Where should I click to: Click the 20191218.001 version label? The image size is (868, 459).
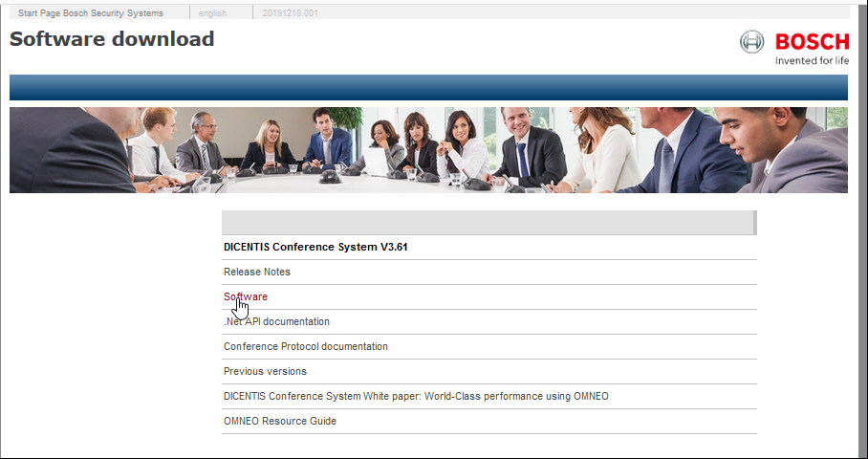290,13
